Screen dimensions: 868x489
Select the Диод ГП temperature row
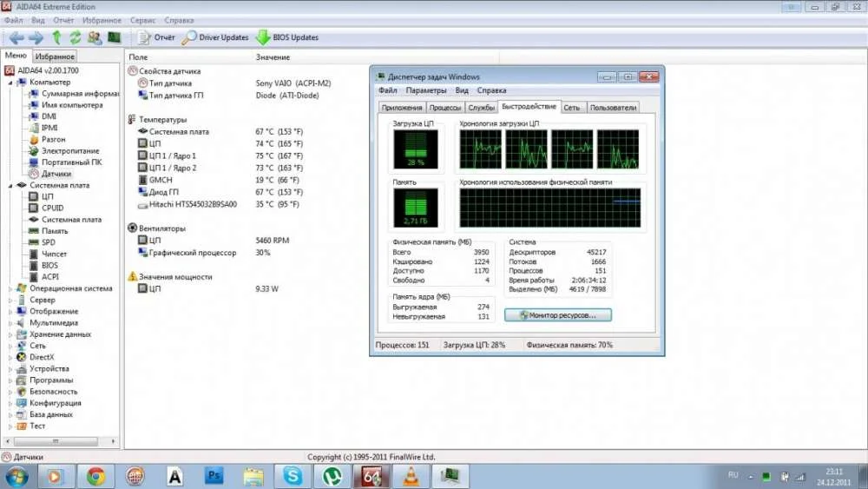(x=220, y=192)
